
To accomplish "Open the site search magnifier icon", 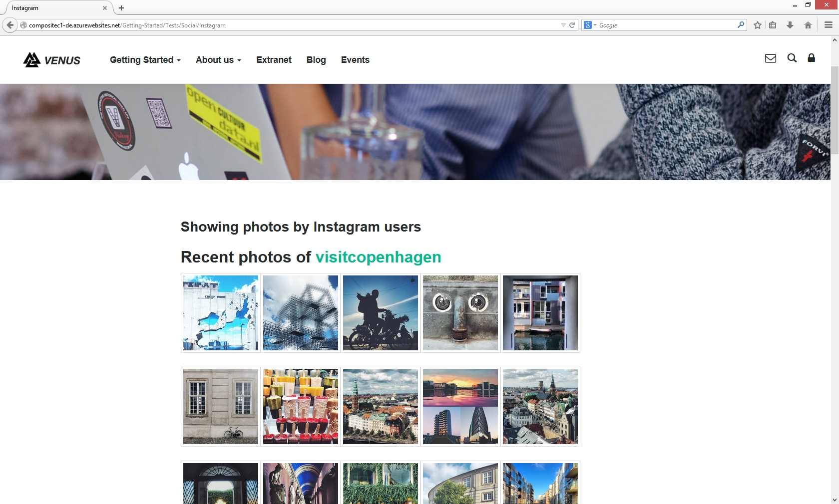I will tap(792, 58).
